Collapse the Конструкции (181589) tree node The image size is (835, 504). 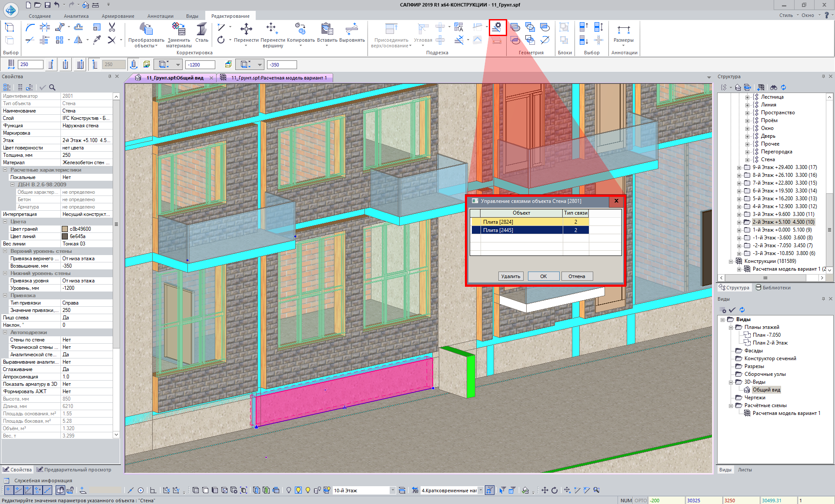pos(731,261)
